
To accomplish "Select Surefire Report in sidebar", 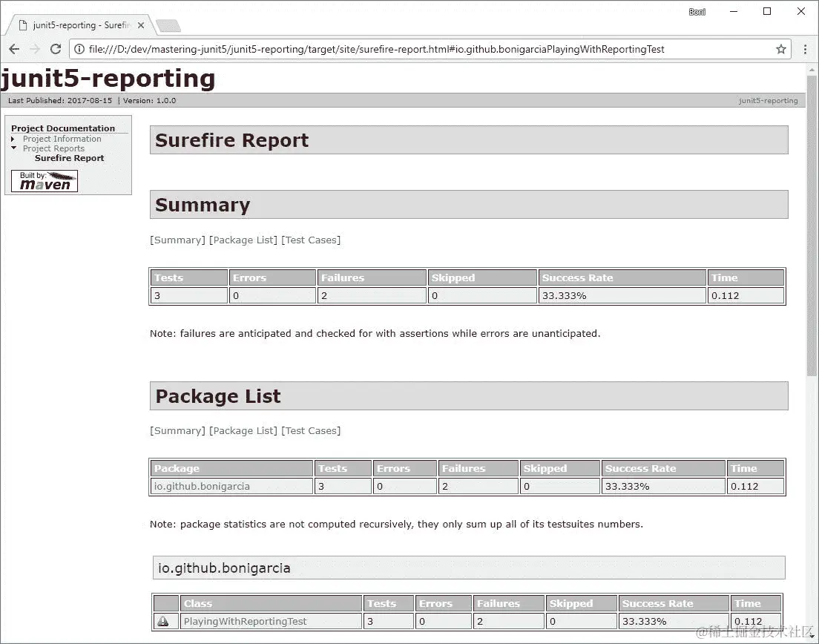I will 70,158.
